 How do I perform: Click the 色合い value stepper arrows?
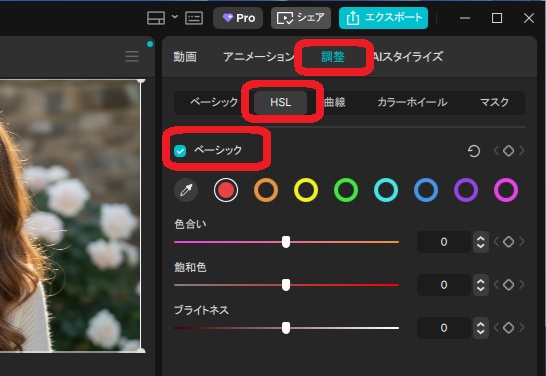point(481,242)
